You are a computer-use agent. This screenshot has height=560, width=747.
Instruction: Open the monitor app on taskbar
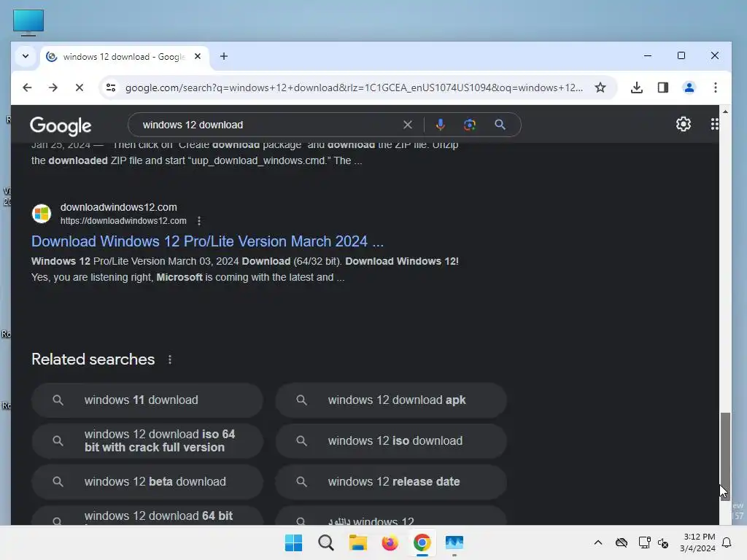click(x=454, y=542)
